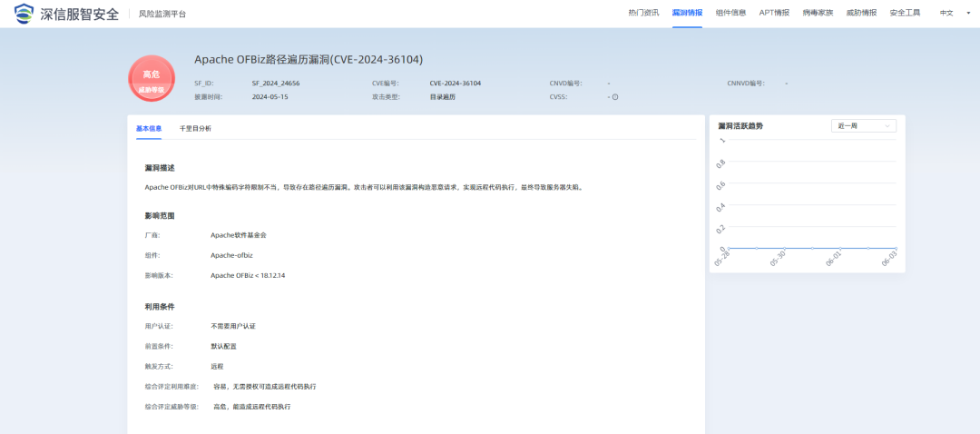Open the 安全工具 menu
980x434 pixels.
(905, 13)
